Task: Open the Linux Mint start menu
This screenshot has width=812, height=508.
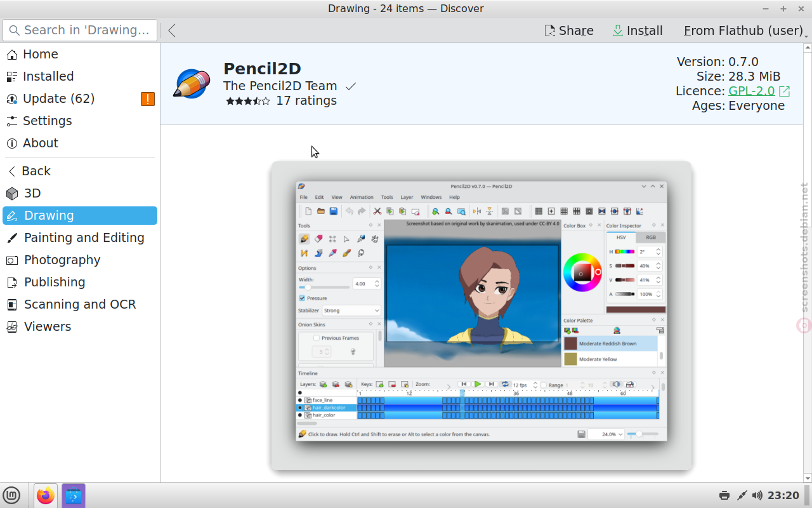Action: tap(11, 495)
